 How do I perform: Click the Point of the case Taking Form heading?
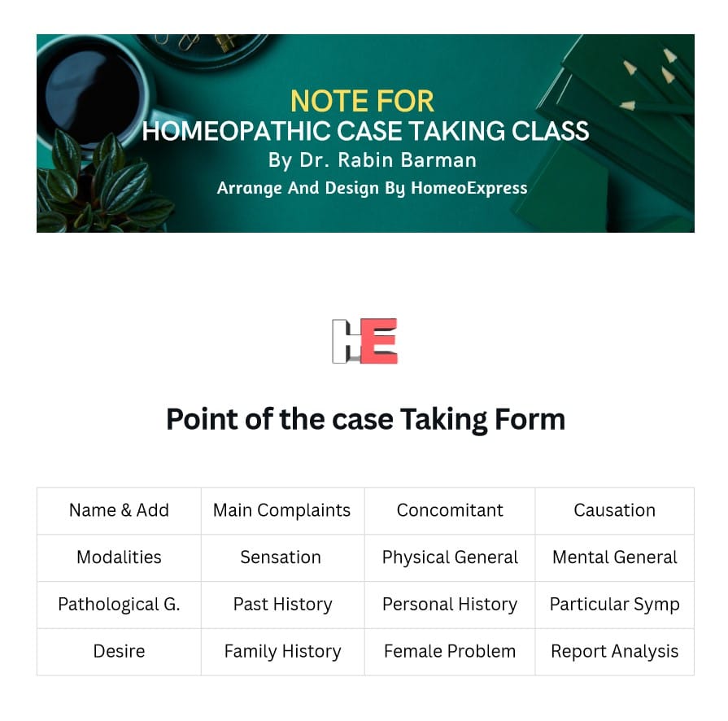(365, 420)
